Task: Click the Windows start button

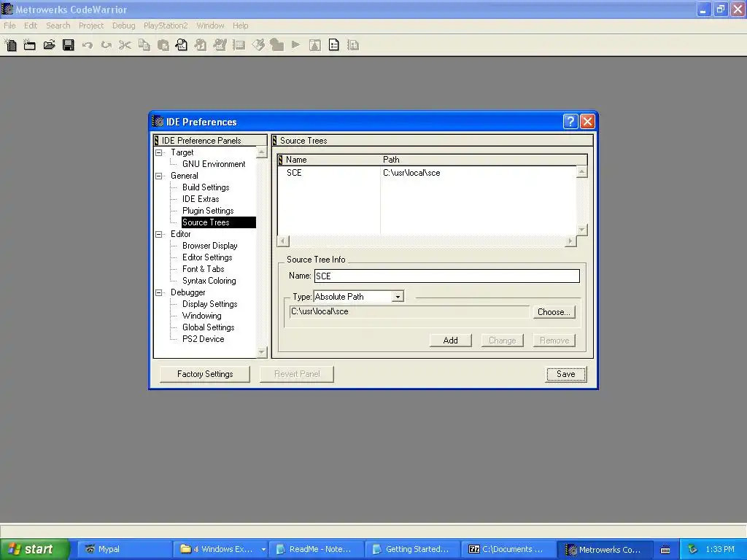Action: pos(35,550)
